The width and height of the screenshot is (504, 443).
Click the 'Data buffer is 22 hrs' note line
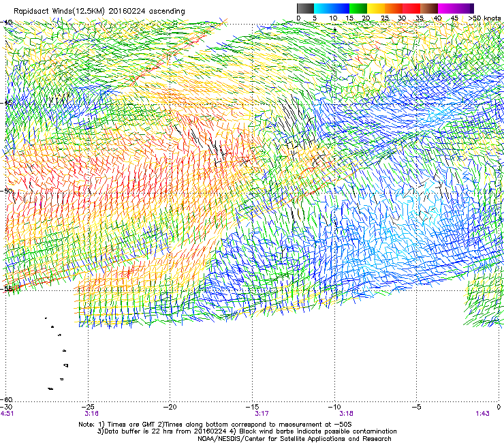pos(247,431)
